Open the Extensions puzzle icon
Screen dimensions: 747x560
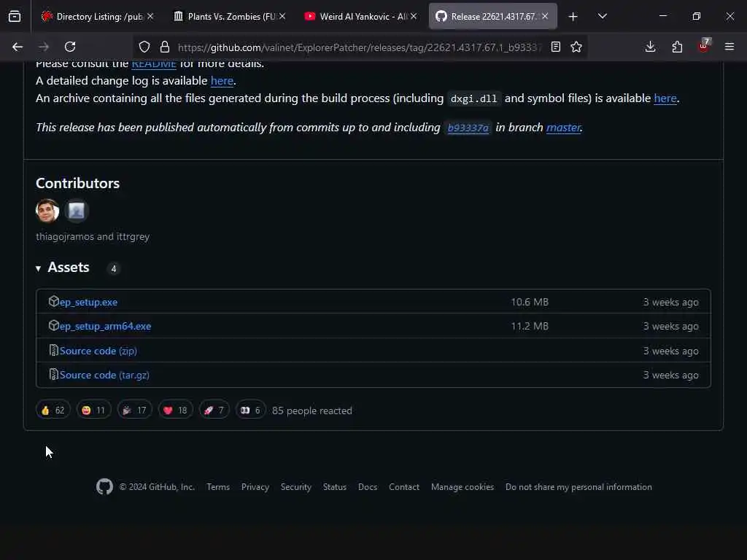tap(677, 47)
